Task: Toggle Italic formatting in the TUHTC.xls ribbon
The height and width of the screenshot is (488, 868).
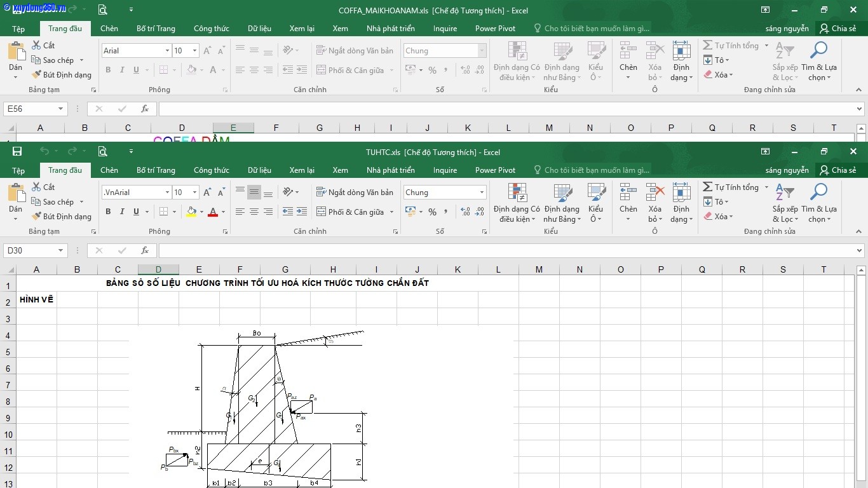Action: (122, 212)
